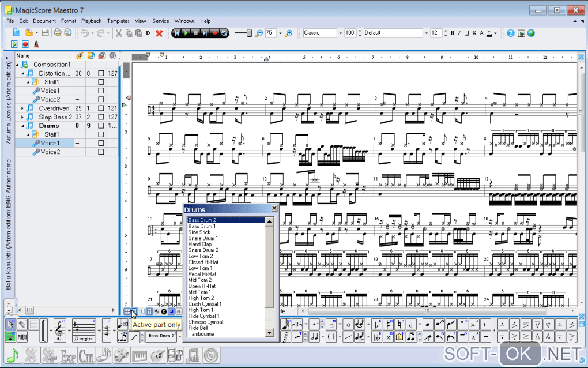Screen dimensions: 588x368
Task: Select the D major key signature tool
Action: [84, 331]
